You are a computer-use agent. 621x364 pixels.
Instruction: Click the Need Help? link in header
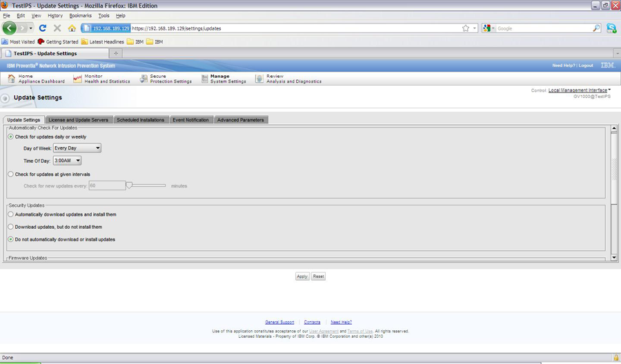(564, 65)
